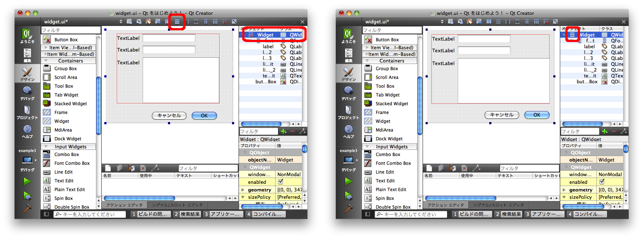Open 検索結果 output pane in right window

pyautogui.click(x=508, y=214)
